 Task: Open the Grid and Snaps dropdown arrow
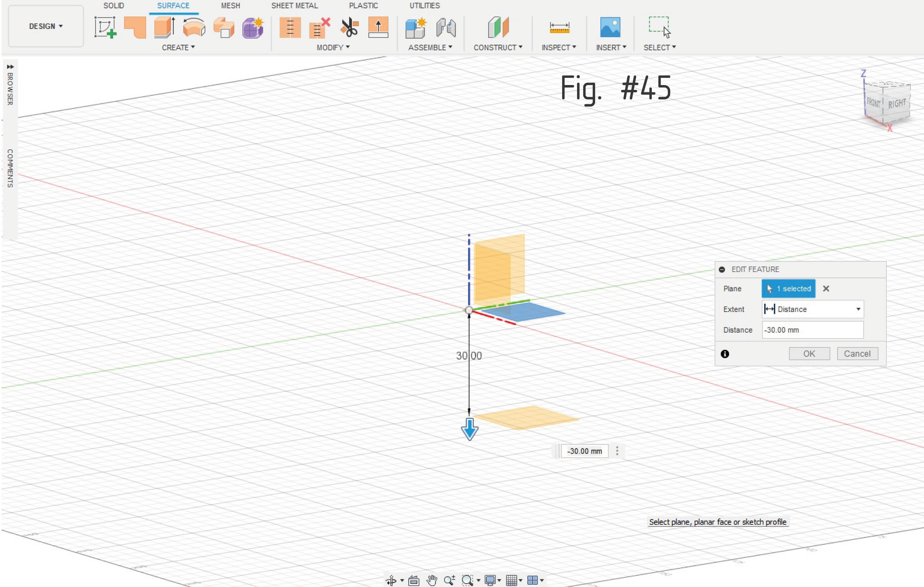(x=520, y=580)
